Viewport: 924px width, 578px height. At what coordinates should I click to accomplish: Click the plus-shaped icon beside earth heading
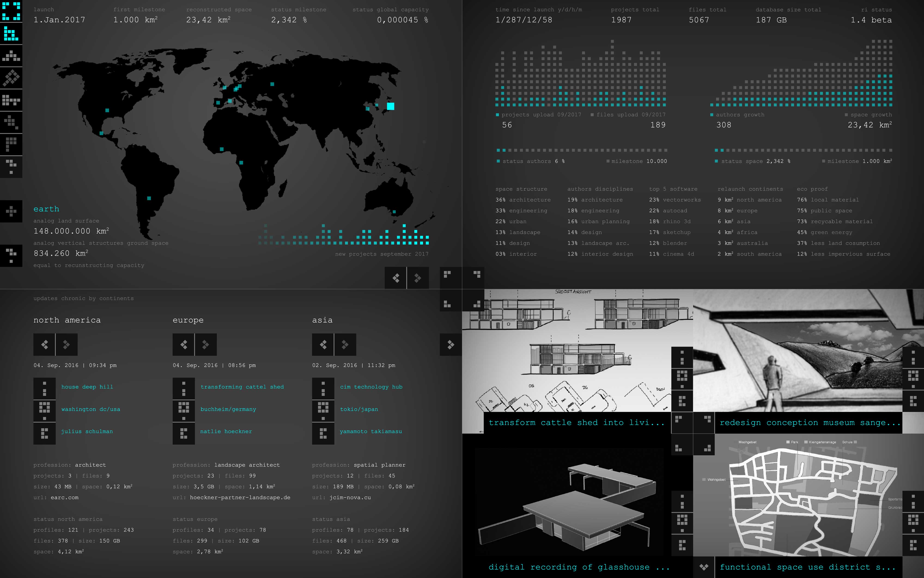click(x=11, y=211)
